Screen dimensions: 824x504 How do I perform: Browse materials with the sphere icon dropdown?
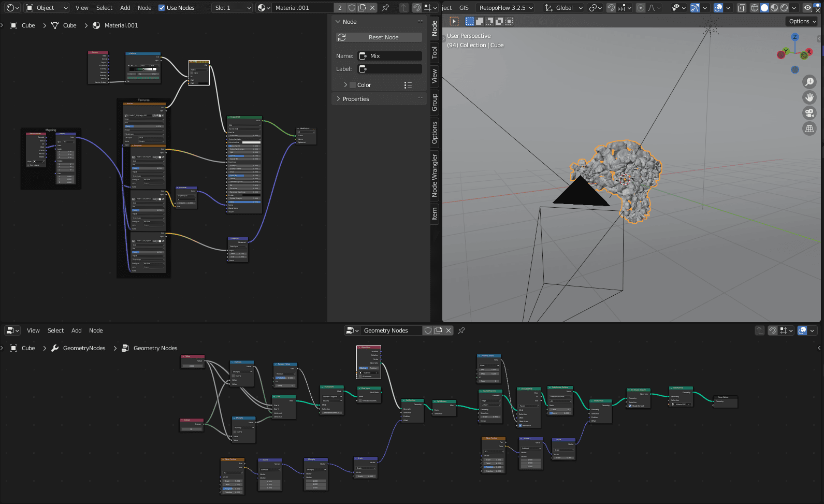[x=264, y=8]
